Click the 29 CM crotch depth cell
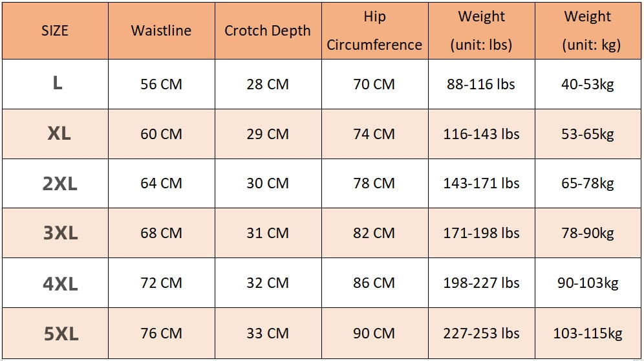Screen dimensions: 644x361 [268, 134]
